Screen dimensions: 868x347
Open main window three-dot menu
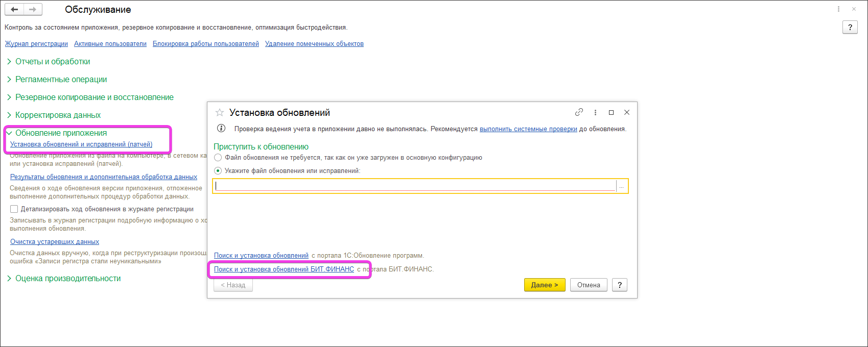tap(838, 9)
